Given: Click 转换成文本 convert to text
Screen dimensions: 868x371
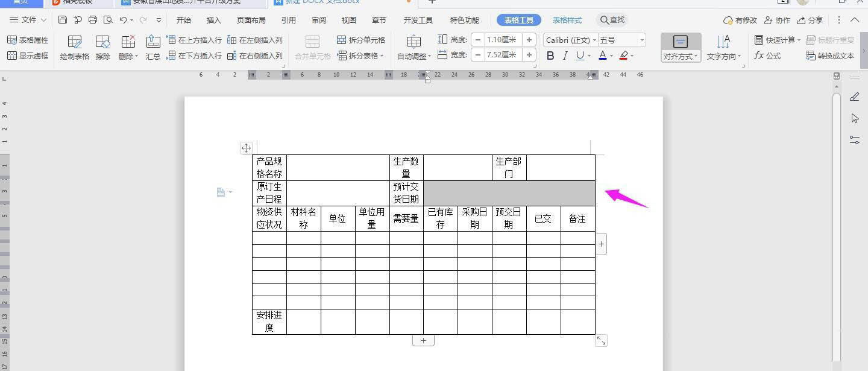Looking at the screenshot, I should 830,55.
